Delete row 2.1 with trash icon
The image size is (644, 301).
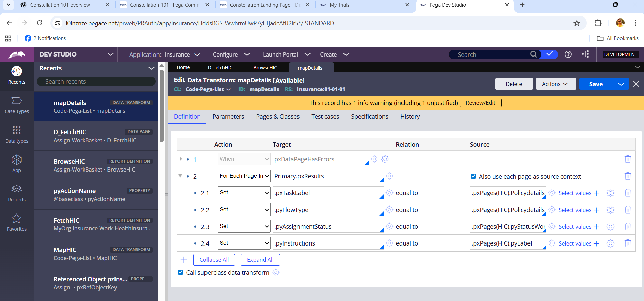click(x=628, y=193)
